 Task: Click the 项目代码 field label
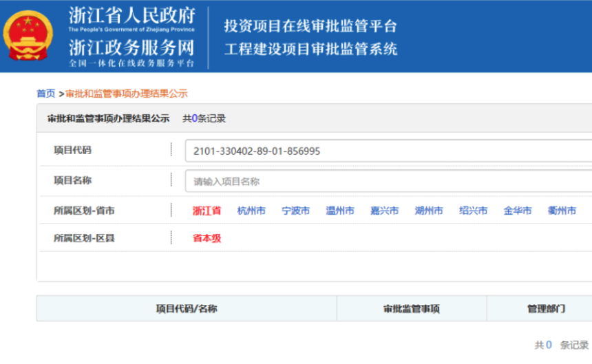72,150
